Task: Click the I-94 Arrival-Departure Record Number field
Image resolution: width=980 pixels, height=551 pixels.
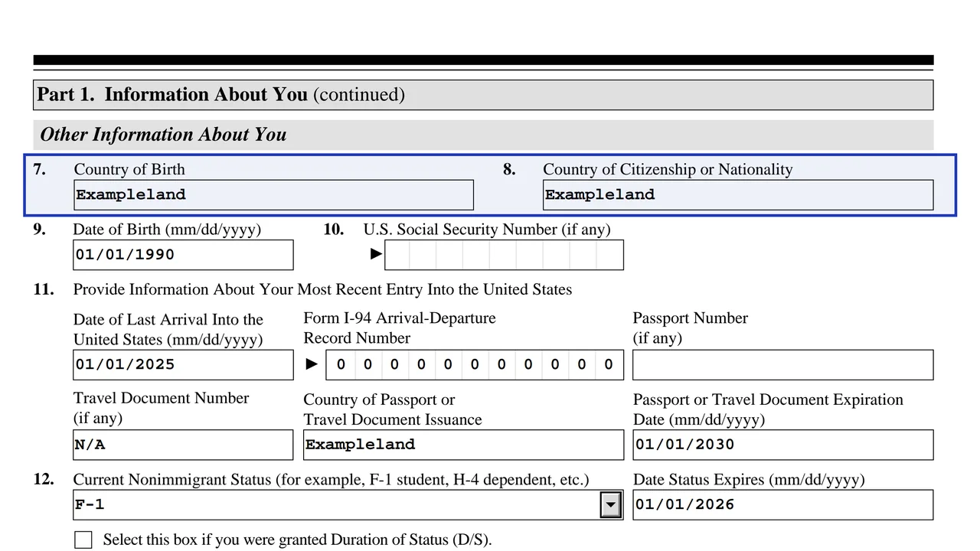Action: 475,365
